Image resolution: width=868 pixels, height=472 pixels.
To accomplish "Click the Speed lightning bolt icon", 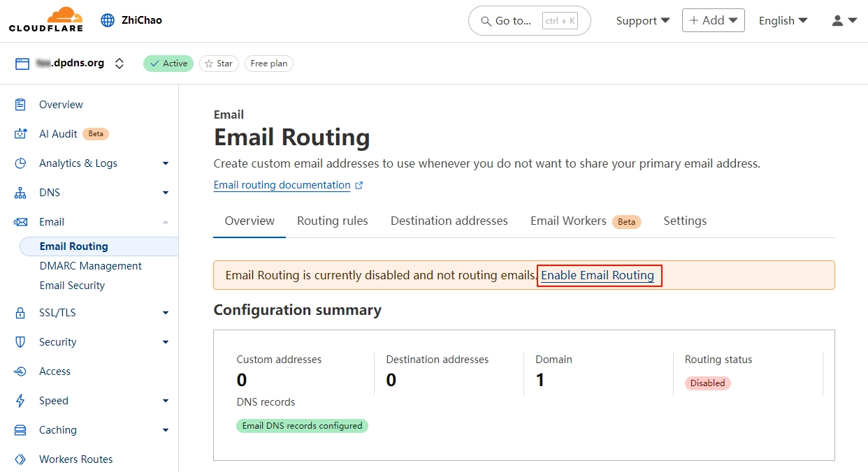I will 20,401.
